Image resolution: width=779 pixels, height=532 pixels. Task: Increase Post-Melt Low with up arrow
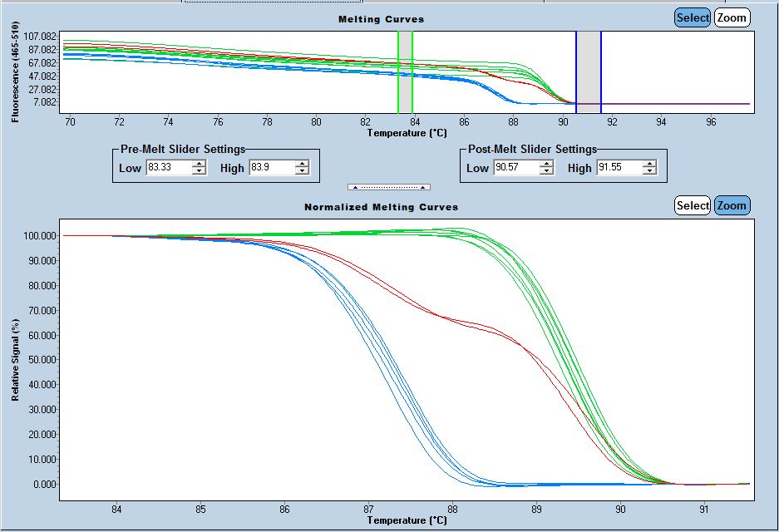coord(546,164)
